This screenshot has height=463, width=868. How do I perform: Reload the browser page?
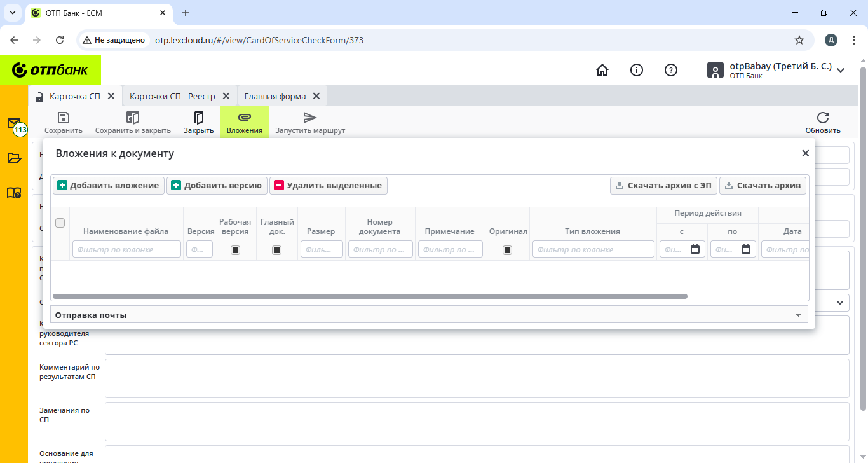(60, 40)
